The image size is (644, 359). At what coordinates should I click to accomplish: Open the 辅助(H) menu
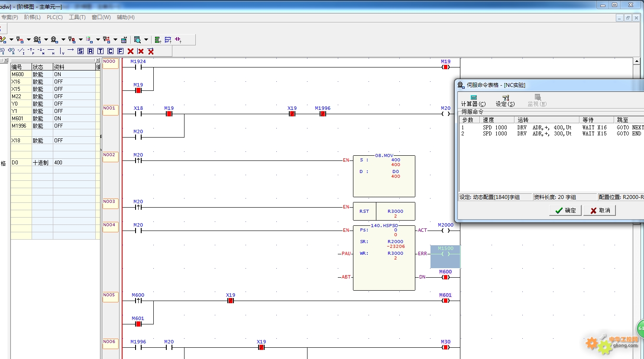pyautogui.click(x=126, y=17)
